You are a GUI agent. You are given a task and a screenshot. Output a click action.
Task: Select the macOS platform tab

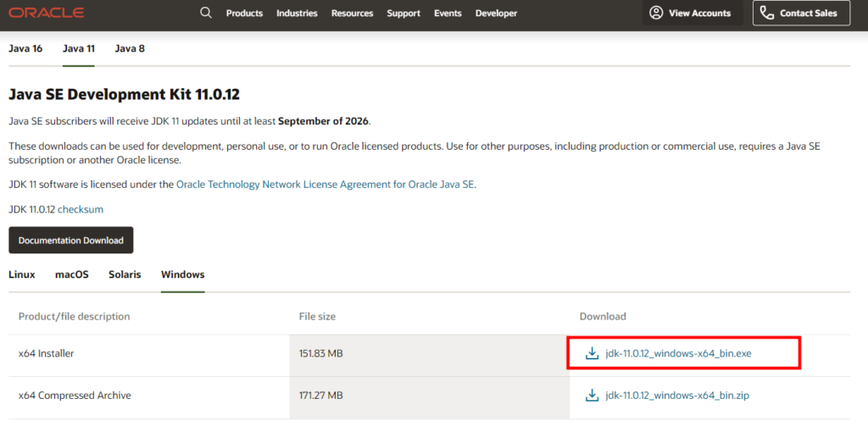click(72, 274)
